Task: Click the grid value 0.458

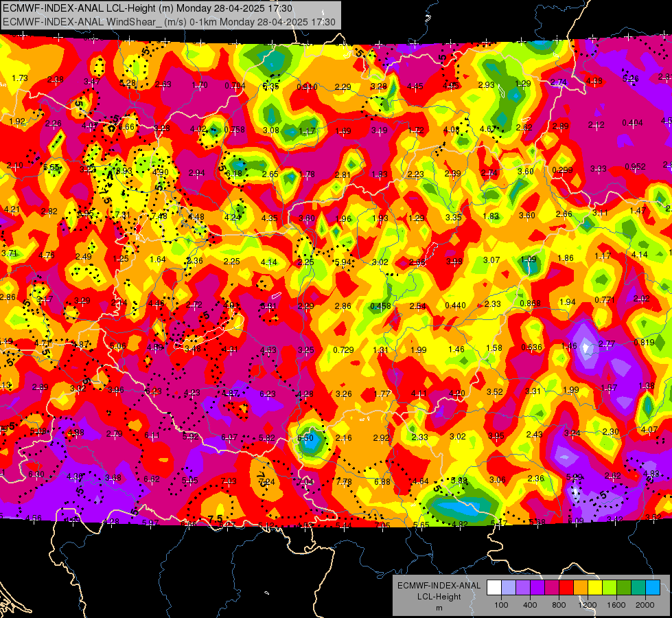Action: click(380, 306)
